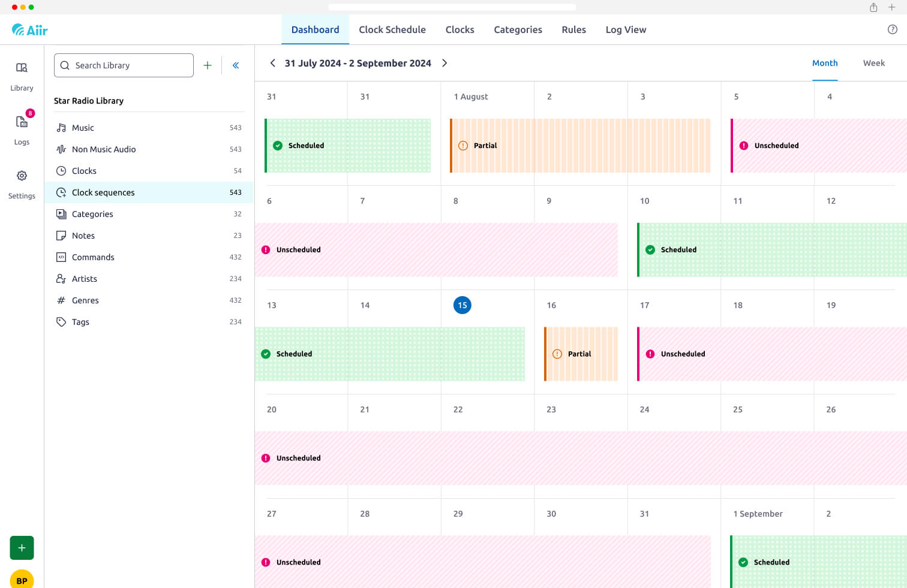Select Genres in library list

(149, 300)
